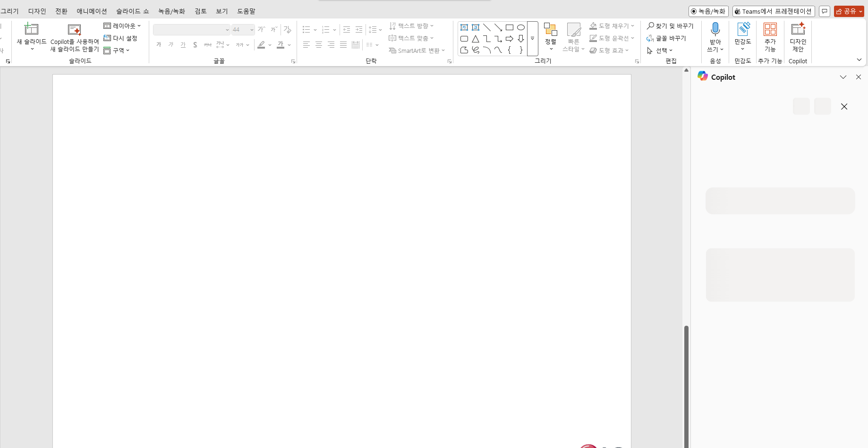Open 텍스트 방향 text direction menu
Viewport: 868px width, 448px height.
pos(411,26)
